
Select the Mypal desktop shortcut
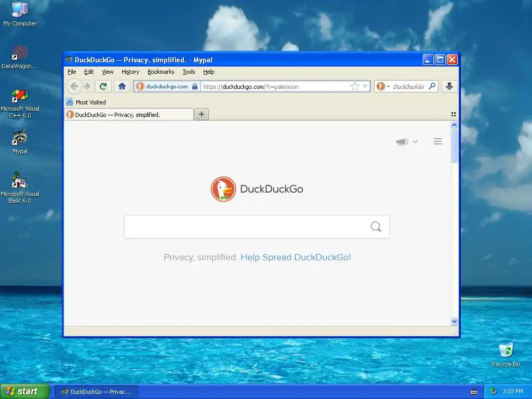(20, 142)
